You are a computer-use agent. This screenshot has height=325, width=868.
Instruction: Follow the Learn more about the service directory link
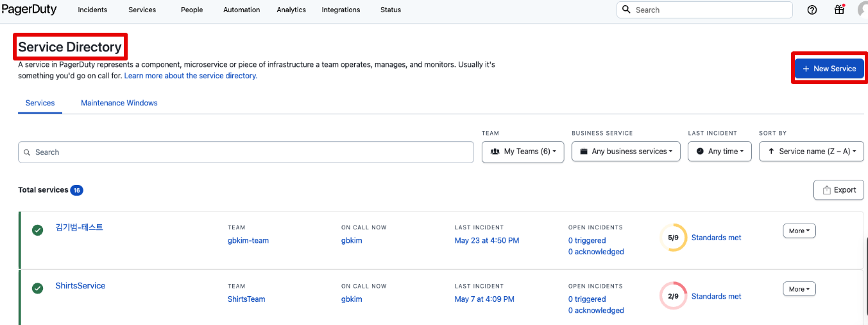coord(191,76)
